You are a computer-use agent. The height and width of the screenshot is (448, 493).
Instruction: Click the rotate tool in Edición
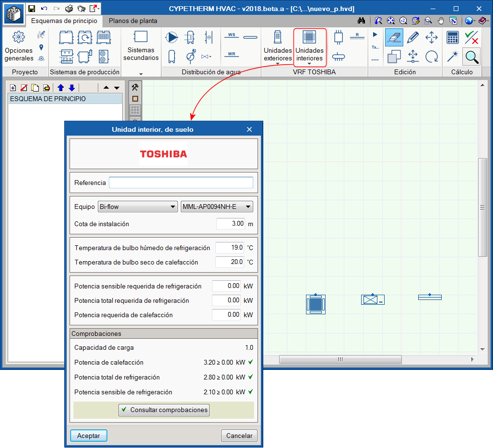[x=432, y=57]
